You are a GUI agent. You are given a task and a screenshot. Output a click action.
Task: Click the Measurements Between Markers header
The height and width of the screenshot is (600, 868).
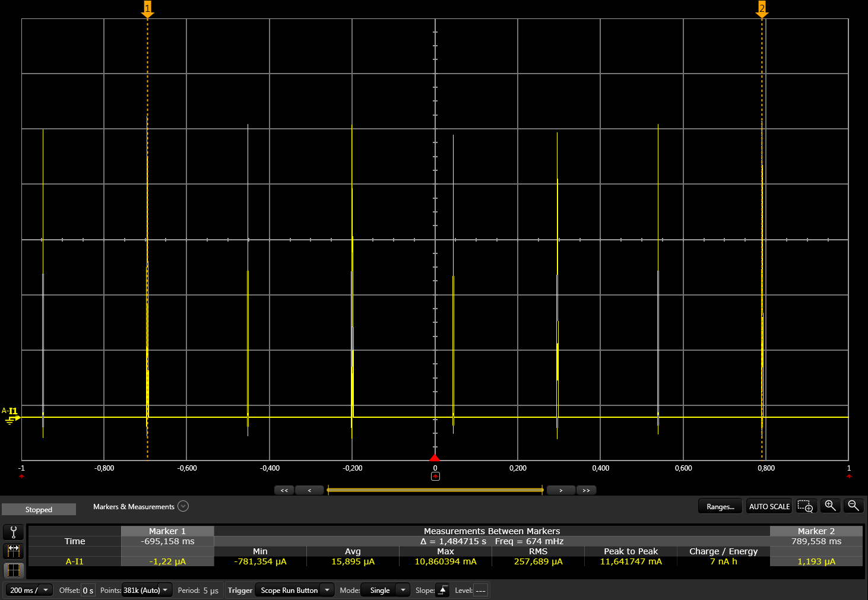tap(492, 531)
